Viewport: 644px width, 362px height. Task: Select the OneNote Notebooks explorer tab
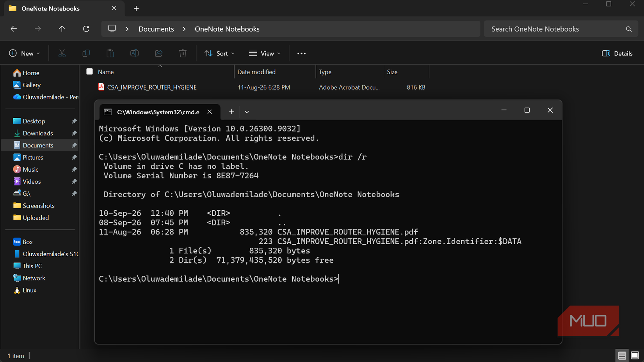64,9
